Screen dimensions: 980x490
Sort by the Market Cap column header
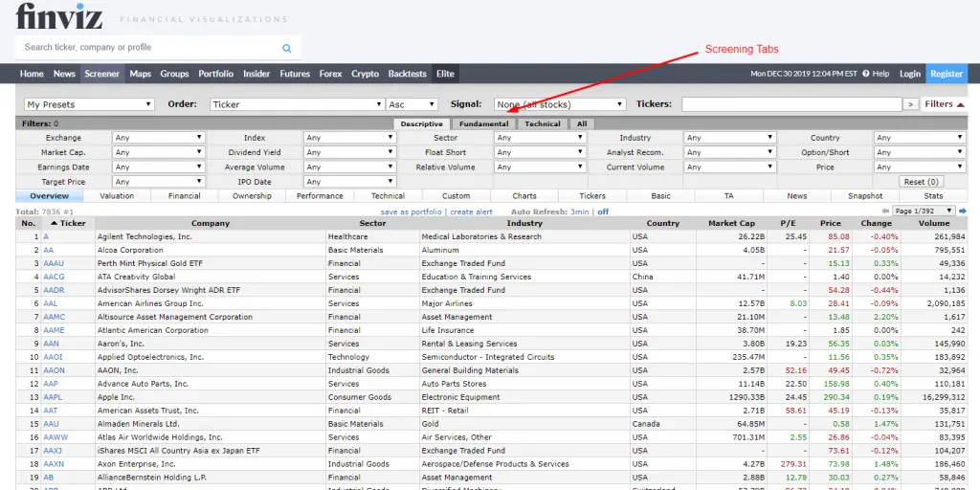point(731,223)
